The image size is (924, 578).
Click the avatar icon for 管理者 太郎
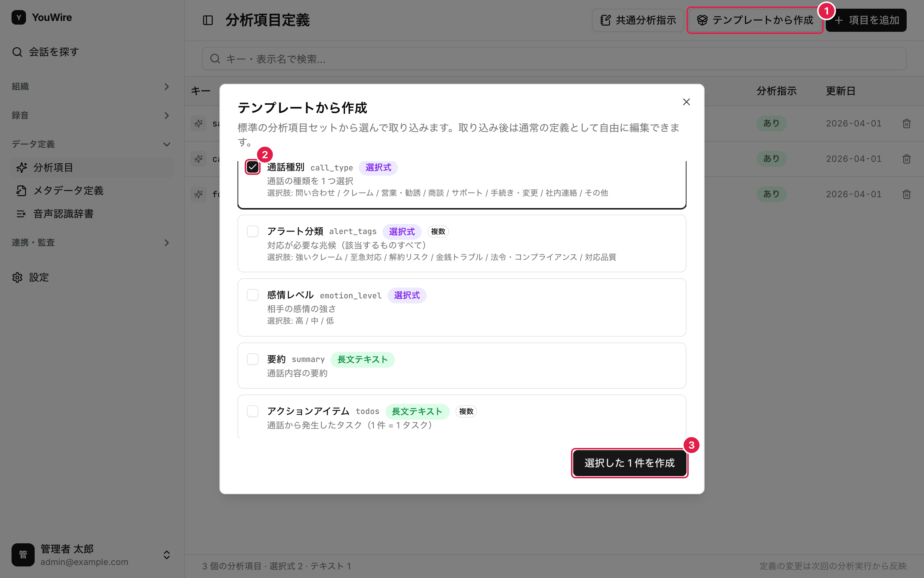click(23, 555)
